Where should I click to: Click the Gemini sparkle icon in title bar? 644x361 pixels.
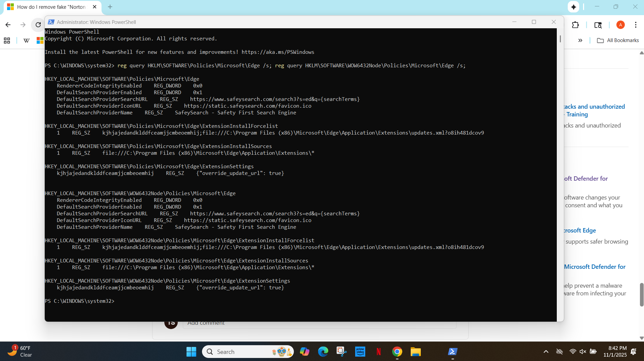(573, 7)
